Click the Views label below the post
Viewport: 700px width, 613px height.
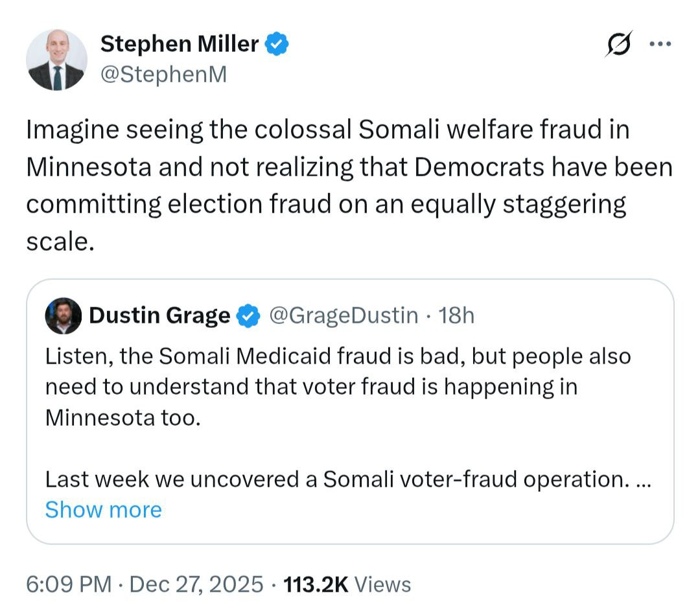point(383,584)
